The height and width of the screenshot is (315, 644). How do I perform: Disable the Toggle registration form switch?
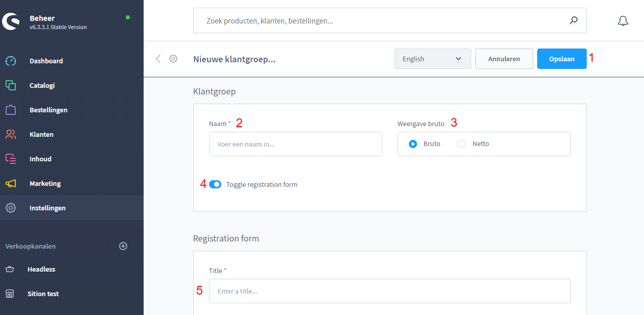(x=215, y=184)
